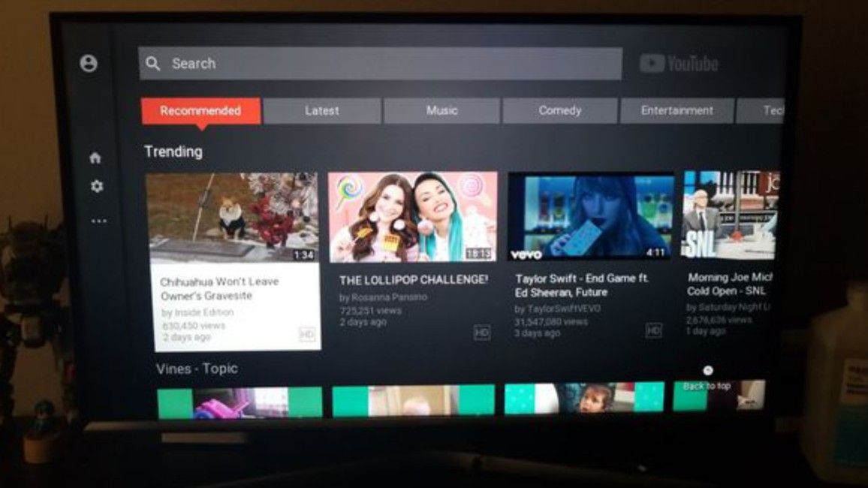Open the SNL Morning Joe thumbnail

coord(730,215)
